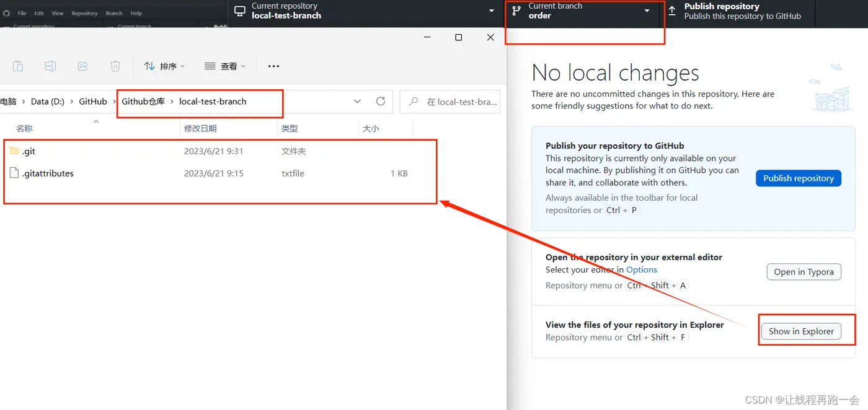Sort files by the 名称 column header
Image resolution: width=868 pixels, height=410 pixels.
pyautogui.click(x=24, y=128)
